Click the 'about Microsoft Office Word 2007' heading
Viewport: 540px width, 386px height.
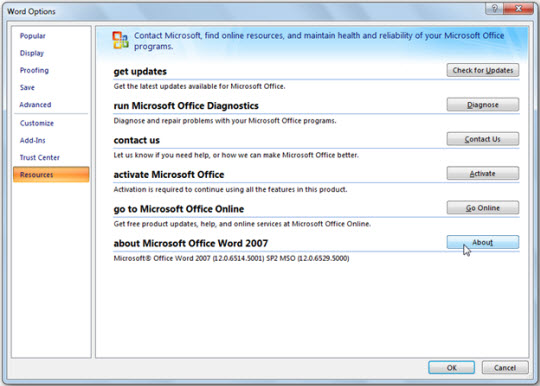(x=191, y=243)
